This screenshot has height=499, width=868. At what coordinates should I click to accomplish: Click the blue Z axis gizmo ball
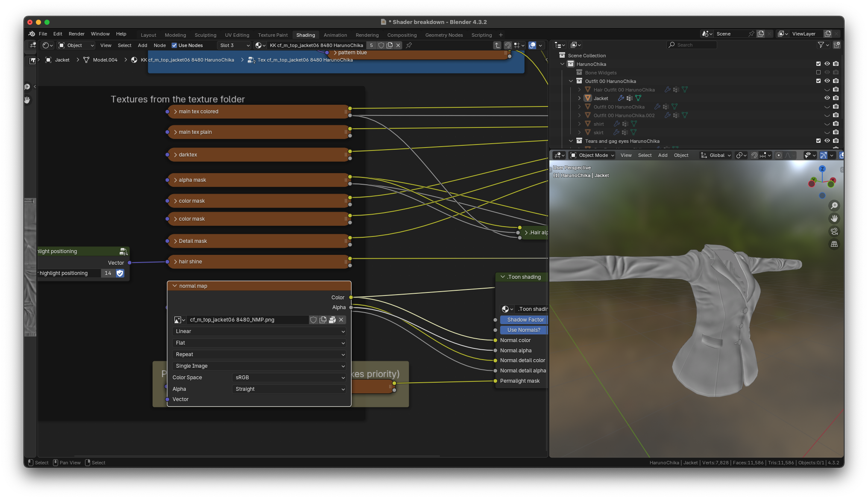click(x=822, y=169)
